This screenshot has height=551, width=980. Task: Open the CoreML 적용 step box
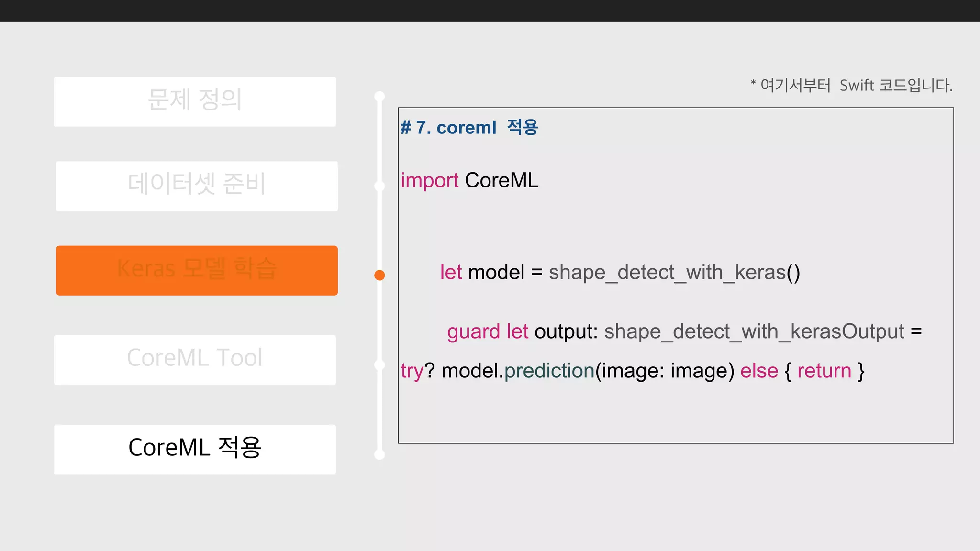pyautogui.click(x=195, y=450)
